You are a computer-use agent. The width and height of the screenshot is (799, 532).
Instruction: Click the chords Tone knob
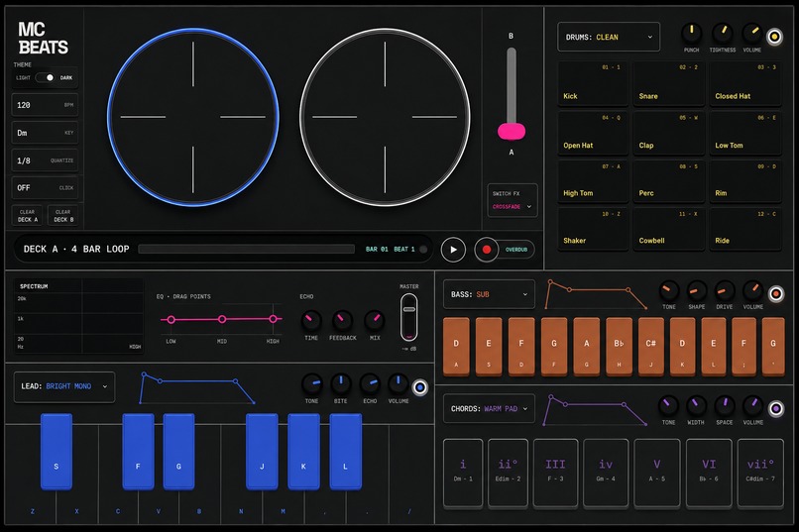(668, 406)
